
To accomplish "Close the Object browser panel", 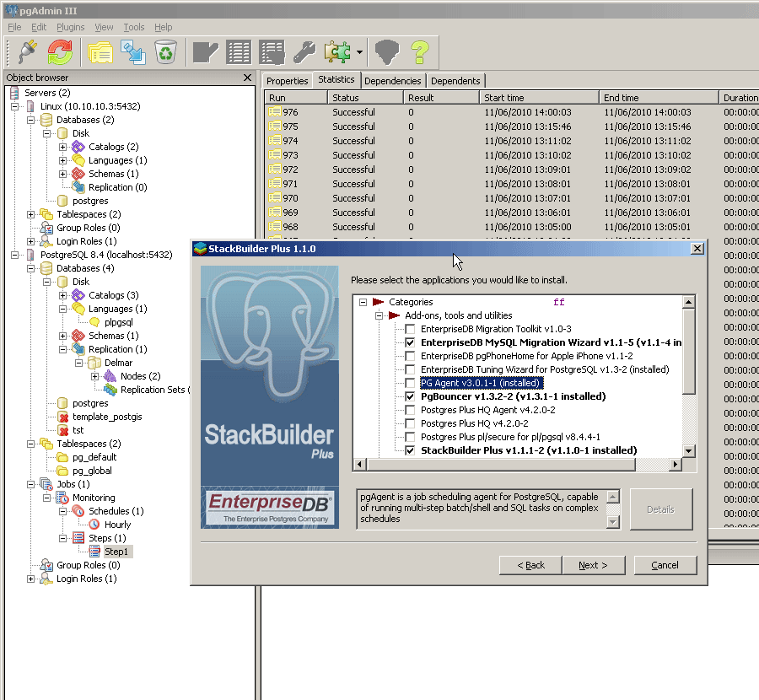I will [247, 78].
